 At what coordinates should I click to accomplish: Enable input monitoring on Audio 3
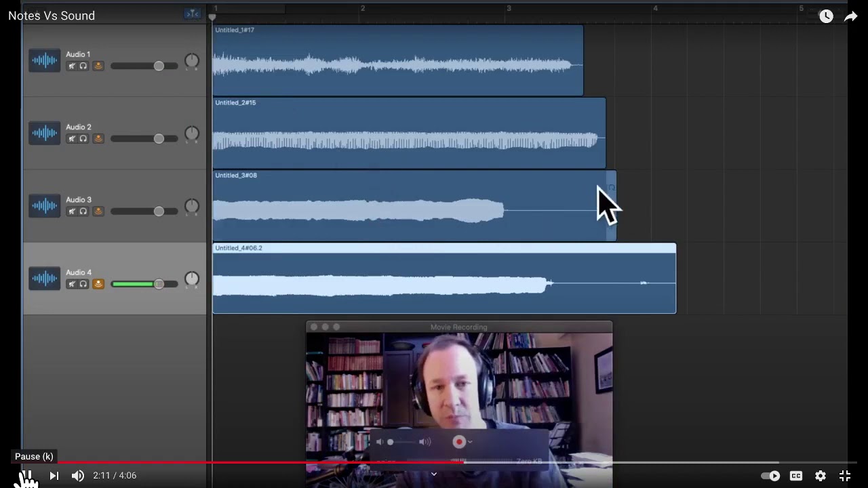[98, 211]
